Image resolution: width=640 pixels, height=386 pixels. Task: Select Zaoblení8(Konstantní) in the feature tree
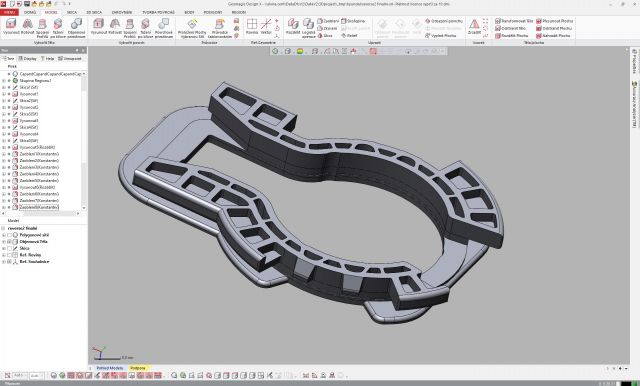(39, 207)
